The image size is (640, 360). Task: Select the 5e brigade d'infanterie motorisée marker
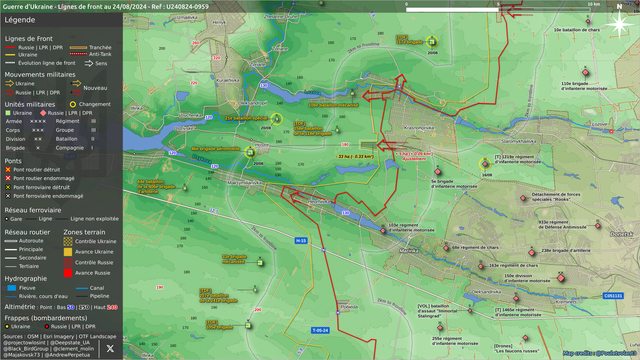click(438, 172)
